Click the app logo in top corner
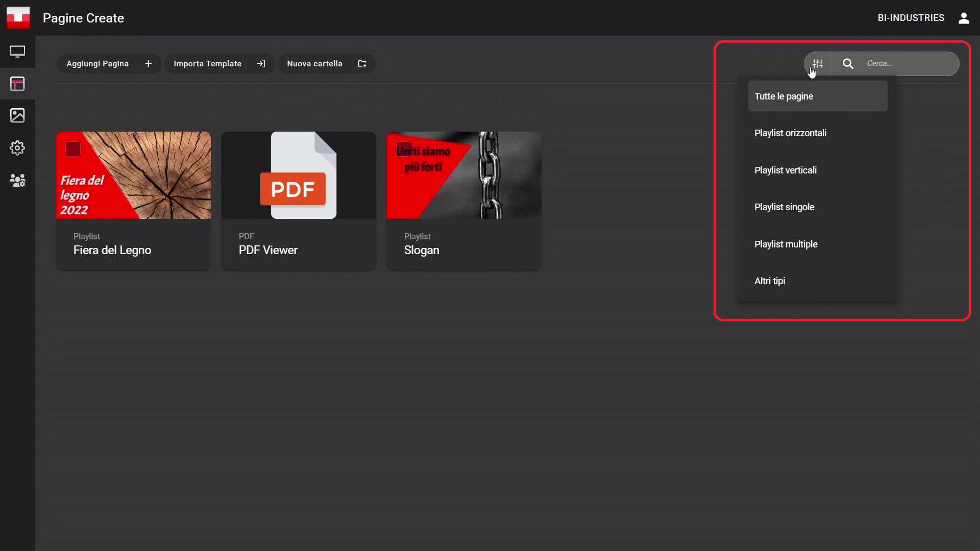 pos(18,18)
